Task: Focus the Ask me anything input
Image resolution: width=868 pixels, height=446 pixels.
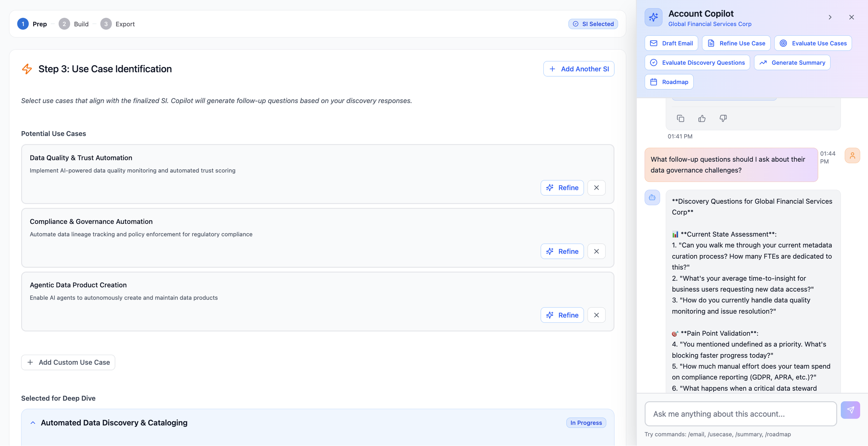Action: tap(740, 414)
